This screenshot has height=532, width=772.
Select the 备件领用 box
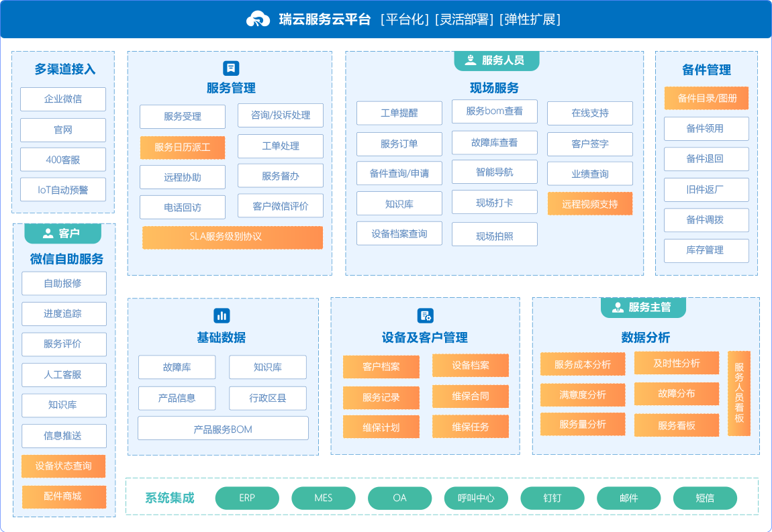coord(706,129)
